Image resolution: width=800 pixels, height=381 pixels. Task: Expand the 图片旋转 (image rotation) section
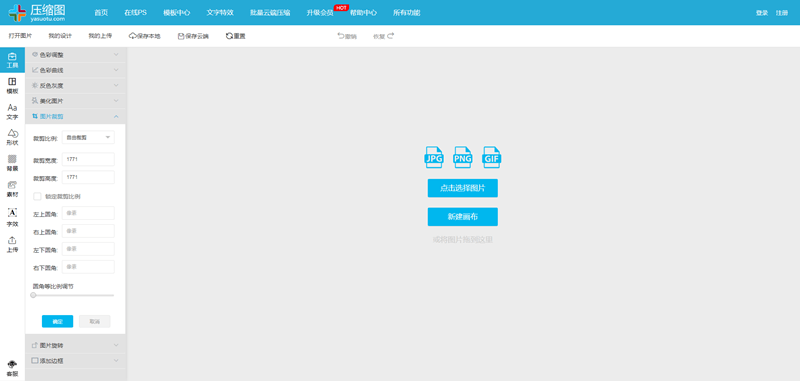(x=76, y=345)
